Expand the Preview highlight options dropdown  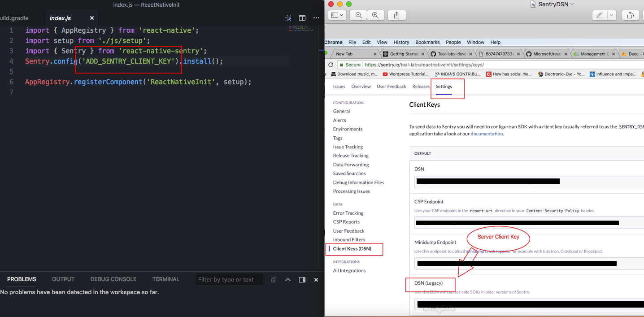612,15
